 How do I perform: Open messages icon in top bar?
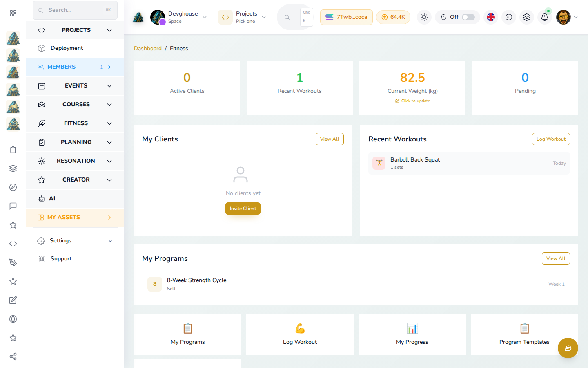509,17
